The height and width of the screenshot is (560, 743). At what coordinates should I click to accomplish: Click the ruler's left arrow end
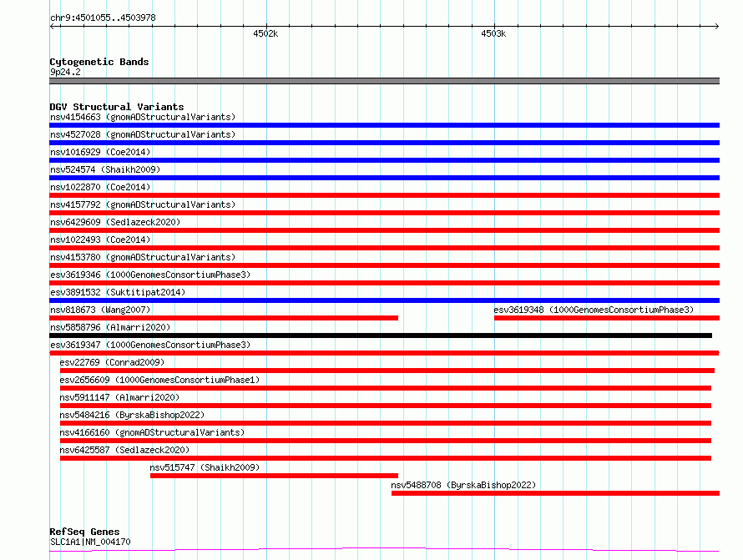click(x=52, y=26)
